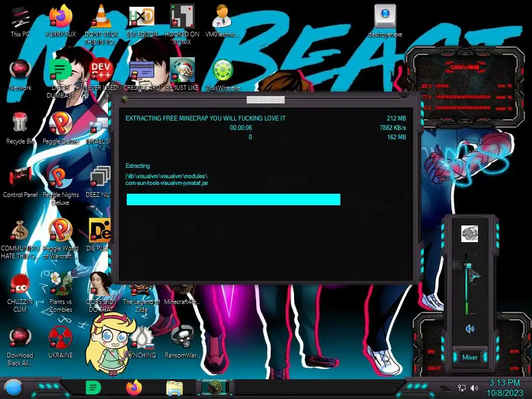Launch Peggle World of Warcraft shortcut

61,239
